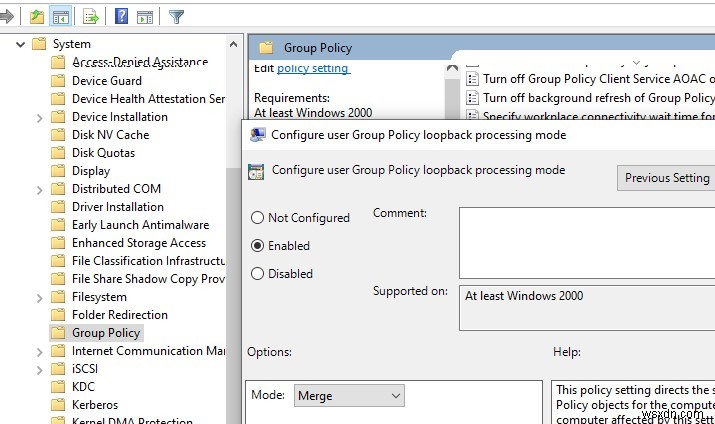
Task: Click the description pane scroll up arrow
Action: pos(452,68)
